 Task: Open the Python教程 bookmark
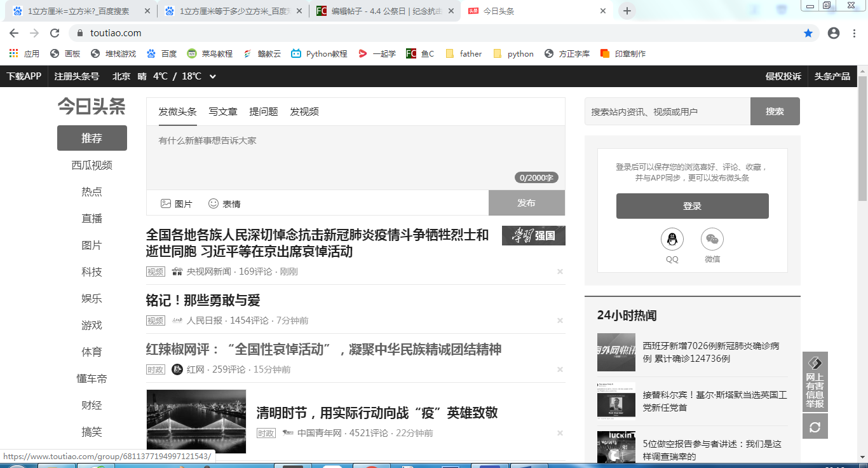pos(319,53)
